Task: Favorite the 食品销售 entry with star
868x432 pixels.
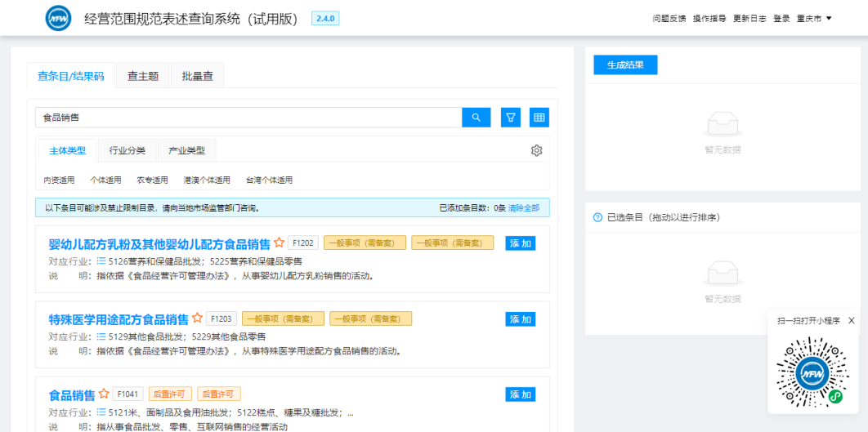Action: (104, 394)
